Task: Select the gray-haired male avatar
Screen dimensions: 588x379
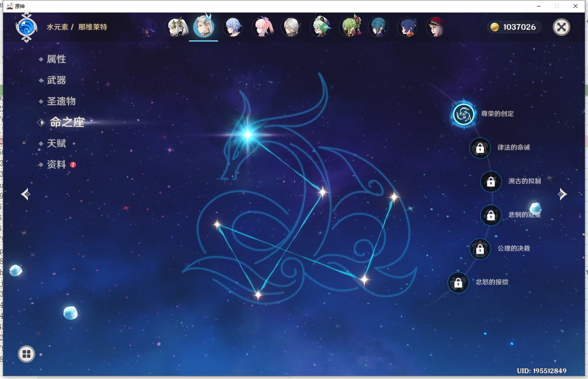Action: pyautogui.click(x=291, y=27)
